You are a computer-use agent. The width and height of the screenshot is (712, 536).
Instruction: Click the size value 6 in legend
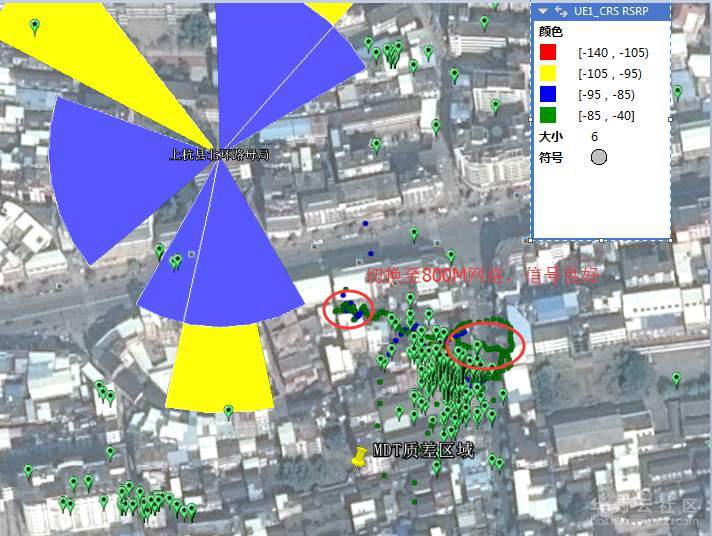pyautogui.click(x=594, y=137)
